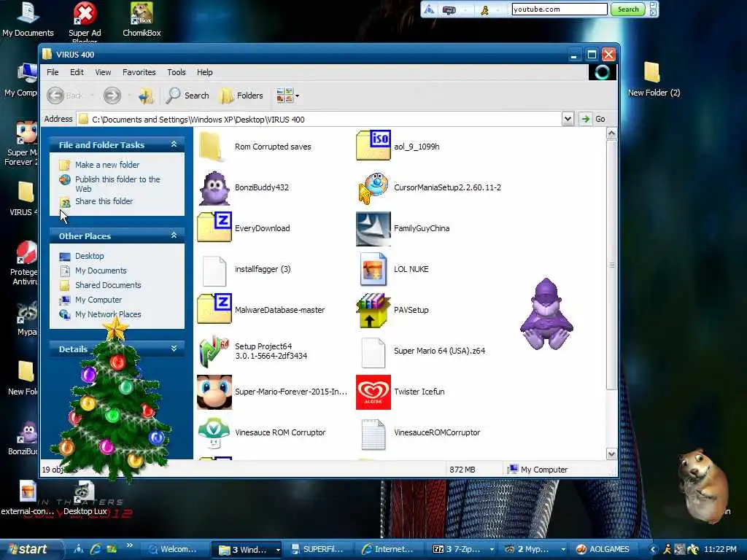
Task: Open the View menu
Action: tap(103, 72)
